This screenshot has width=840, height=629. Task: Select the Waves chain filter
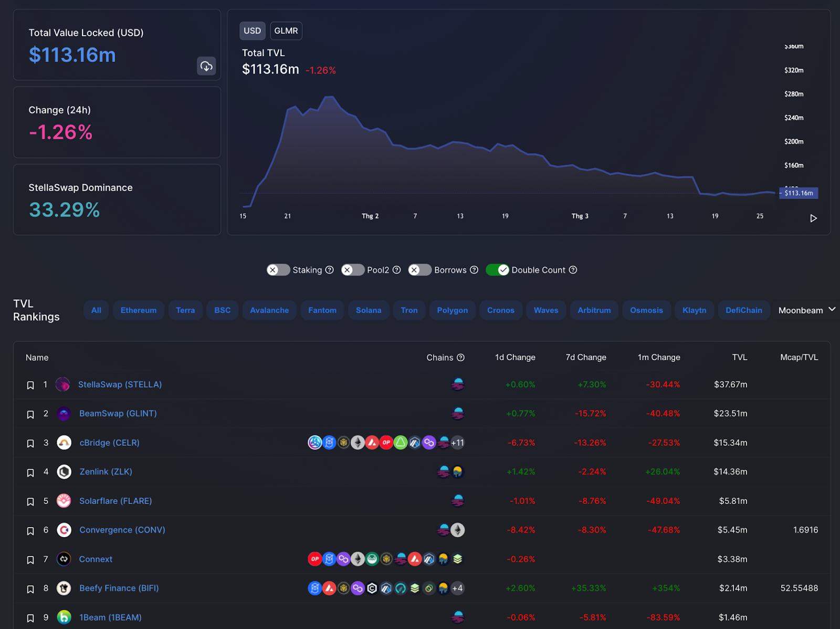tap(546, 310)
